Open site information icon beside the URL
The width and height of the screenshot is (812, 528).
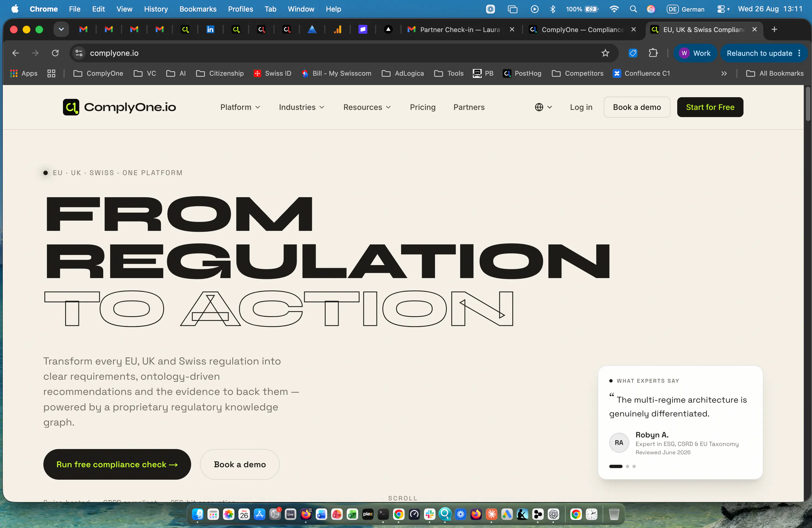pos(79,53)
